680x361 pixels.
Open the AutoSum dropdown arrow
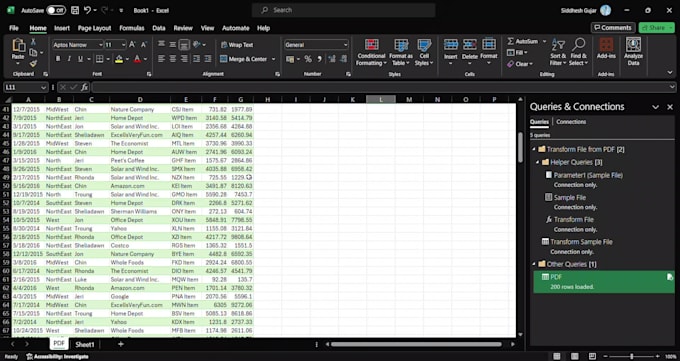tap(544, 42)
